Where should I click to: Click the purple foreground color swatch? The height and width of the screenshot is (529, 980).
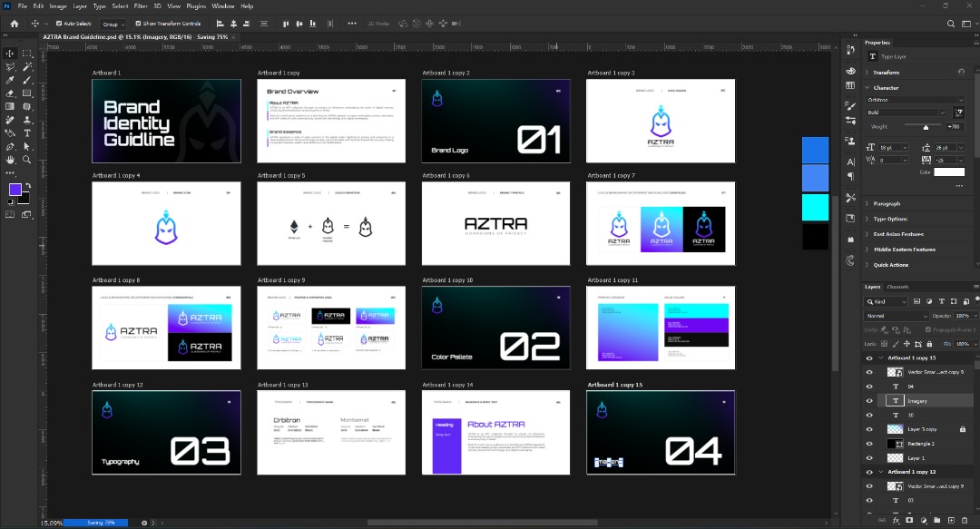[15, 190]
